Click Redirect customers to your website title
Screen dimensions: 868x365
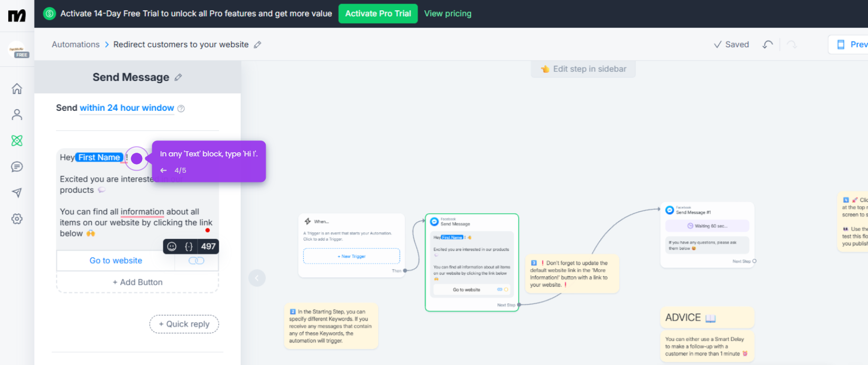pos(181,45)
